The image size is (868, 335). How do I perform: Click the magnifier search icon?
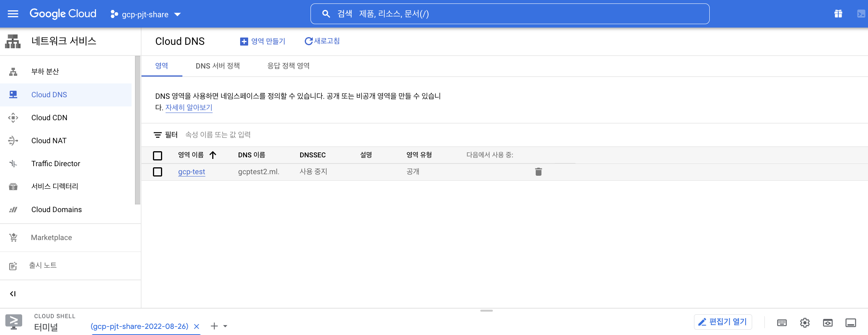(326, 14)
